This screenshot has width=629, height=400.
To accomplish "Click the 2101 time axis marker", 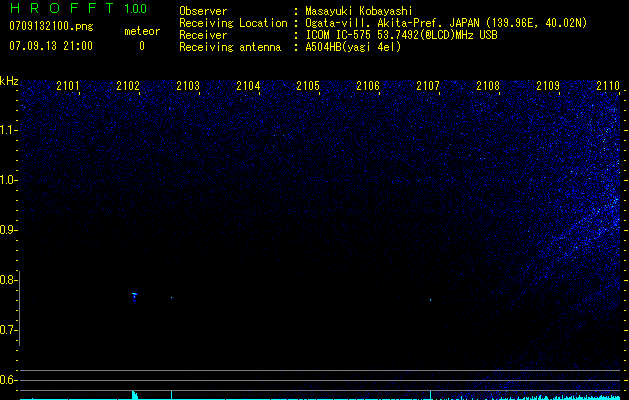I will (68, 85).
